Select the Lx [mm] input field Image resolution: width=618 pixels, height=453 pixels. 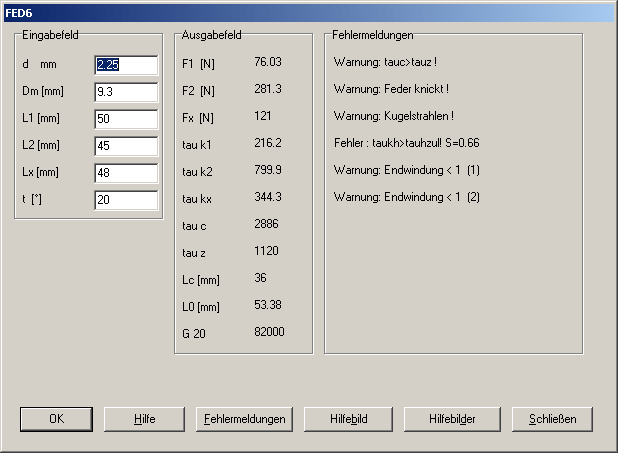pos(126,173)
